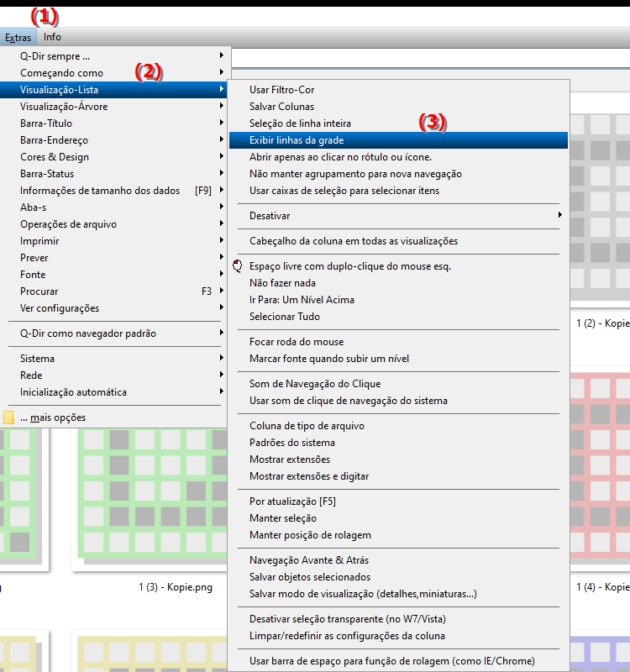Open the Imprimir submenu
This screenshot has height=672, width=630.
114,241
